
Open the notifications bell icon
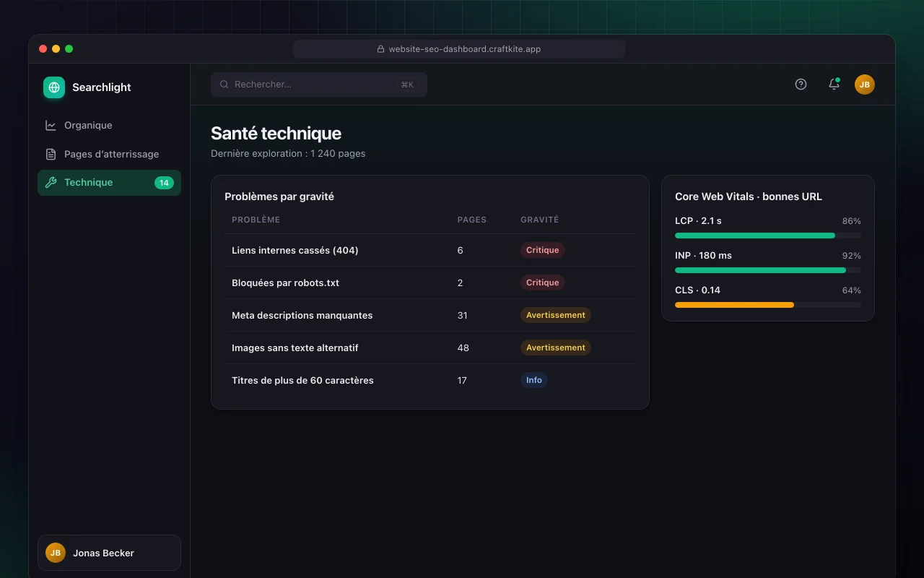tap(834, 84)
